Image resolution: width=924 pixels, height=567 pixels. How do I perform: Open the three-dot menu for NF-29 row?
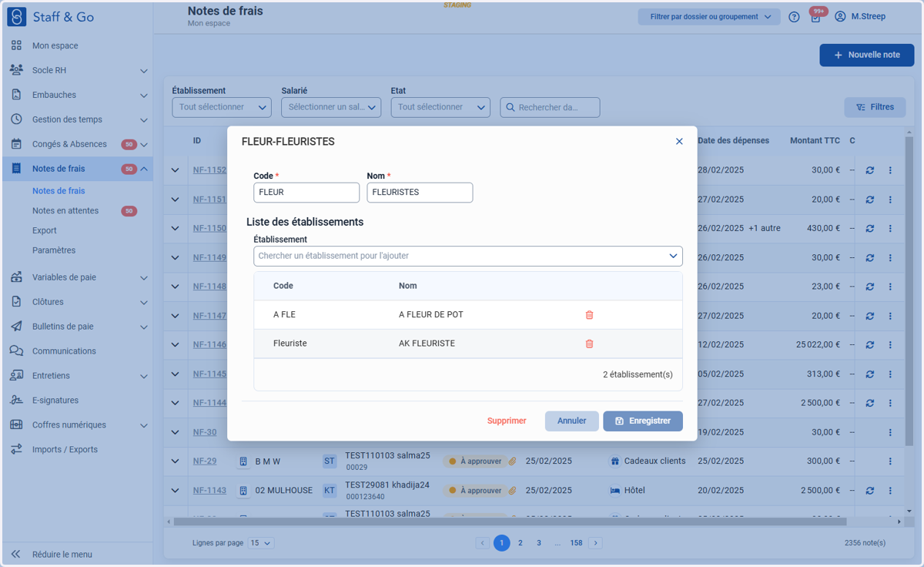[x=890, y=461]
